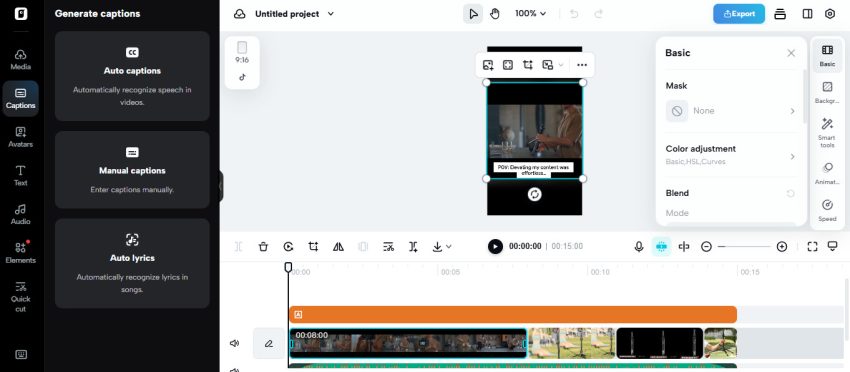
Task: Open the more options ellipsis above preview
Action: coord(582,65)
